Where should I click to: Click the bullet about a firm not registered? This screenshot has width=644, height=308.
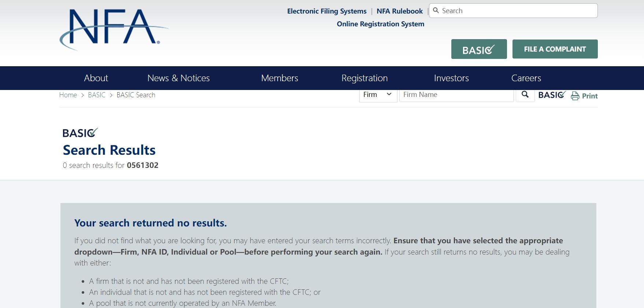point(189,281)
